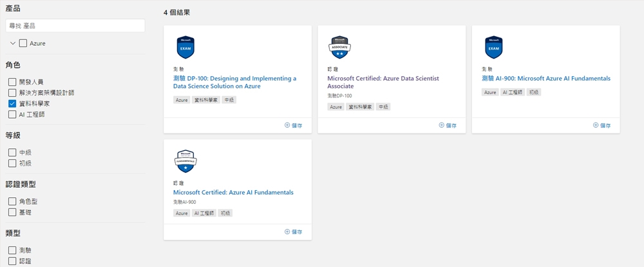The height and width of the screenshot is (267, 644).
Task: Check the 中級 level checkbox
Action: click(12, 153)
